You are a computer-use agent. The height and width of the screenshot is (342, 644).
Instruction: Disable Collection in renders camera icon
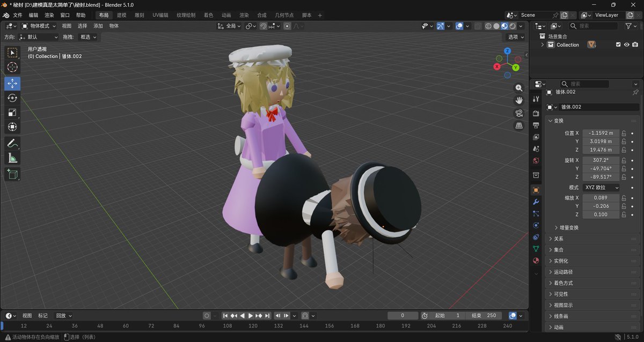coord(635,45)
